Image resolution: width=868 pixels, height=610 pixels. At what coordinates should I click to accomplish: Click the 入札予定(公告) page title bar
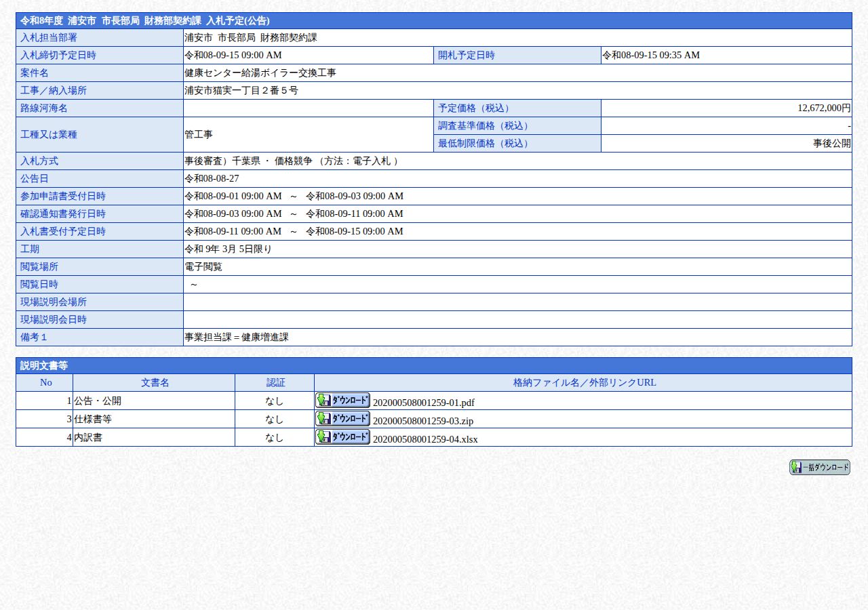coord(434,20)
